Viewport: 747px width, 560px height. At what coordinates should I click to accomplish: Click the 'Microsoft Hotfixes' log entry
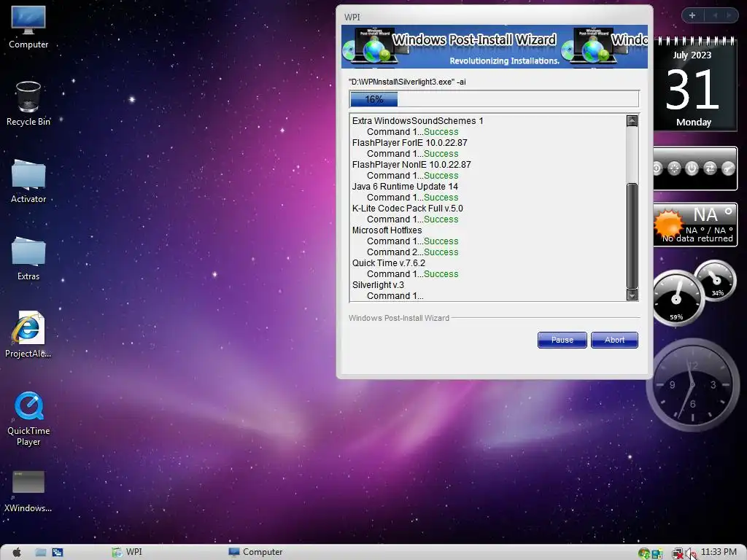tap(387, 230)
